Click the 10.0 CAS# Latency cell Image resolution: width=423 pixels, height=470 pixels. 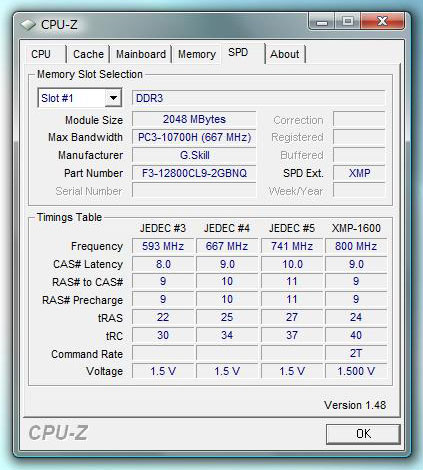[x=292, y=264]
